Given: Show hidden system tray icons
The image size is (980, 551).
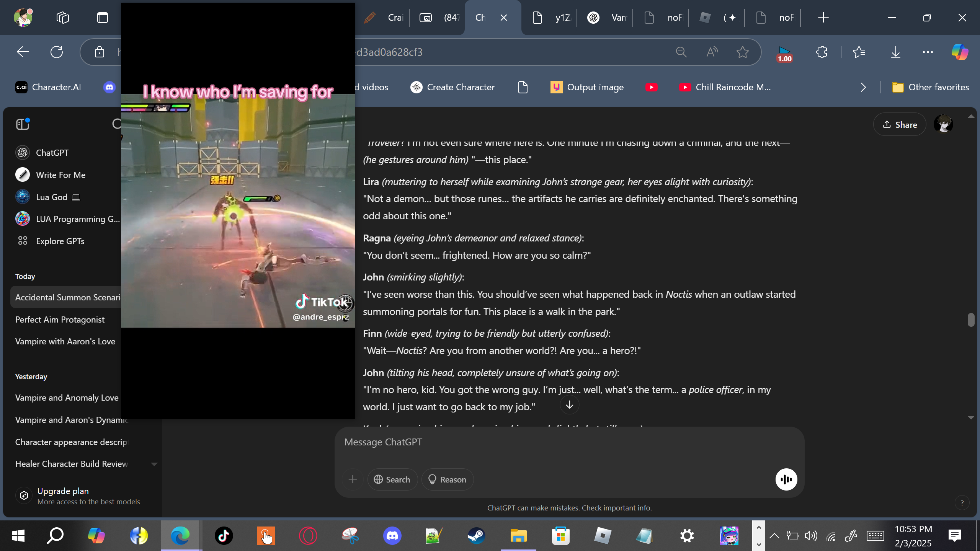Looking at the screenshot, I should pos(774,536).
